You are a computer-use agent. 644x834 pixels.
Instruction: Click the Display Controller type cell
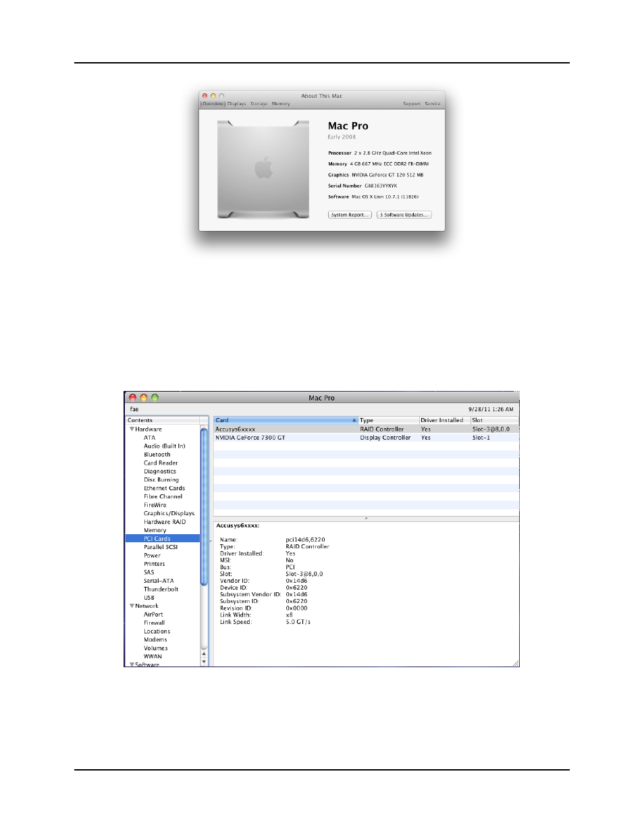pyautogui.click(x=385, y=438)
